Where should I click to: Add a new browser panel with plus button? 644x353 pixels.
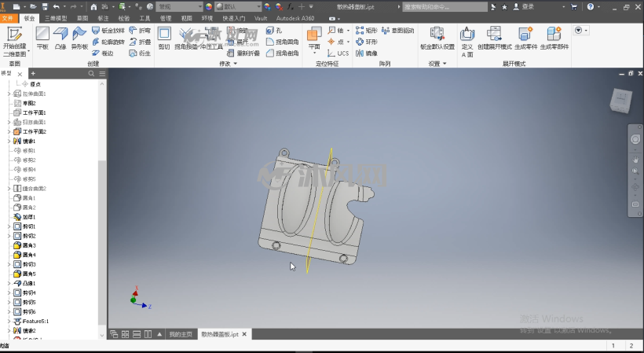pyautogui.click(x=33, y=74)
